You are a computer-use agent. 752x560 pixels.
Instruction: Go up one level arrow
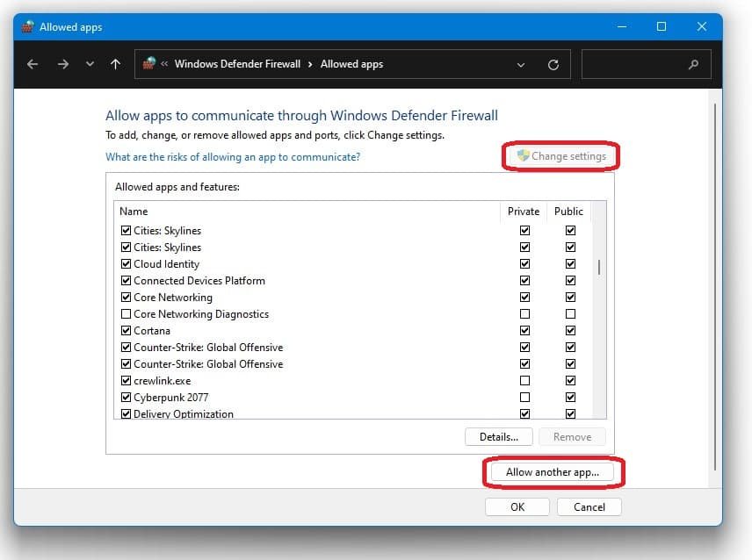pyautogui.click(x=116, y=64)
